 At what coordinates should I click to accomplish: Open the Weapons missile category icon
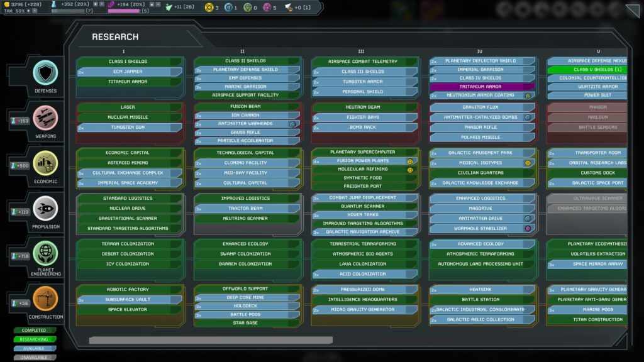click(x=45, y=118)
